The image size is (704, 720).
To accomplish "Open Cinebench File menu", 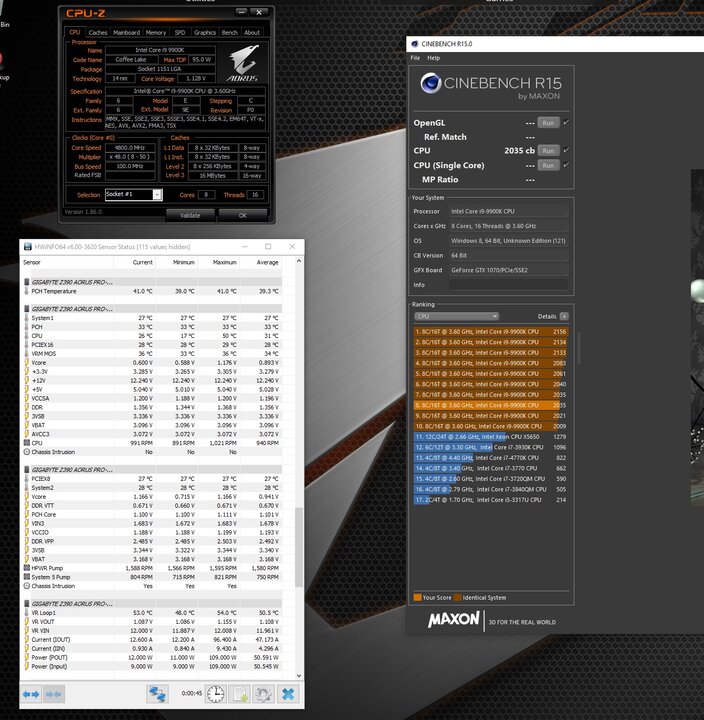I will click(415, 58).
